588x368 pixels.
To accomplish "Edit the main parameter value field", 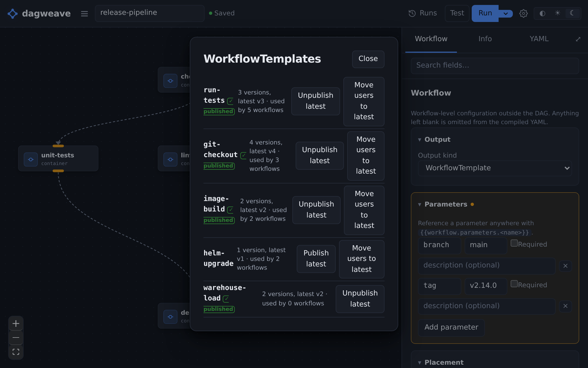I will coord(486,245).
